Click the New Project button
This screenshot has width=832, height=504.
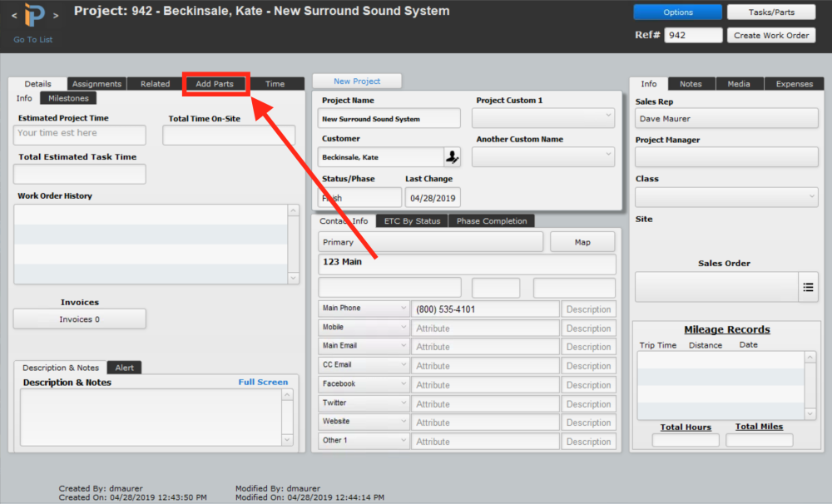[x=357, y=82]
